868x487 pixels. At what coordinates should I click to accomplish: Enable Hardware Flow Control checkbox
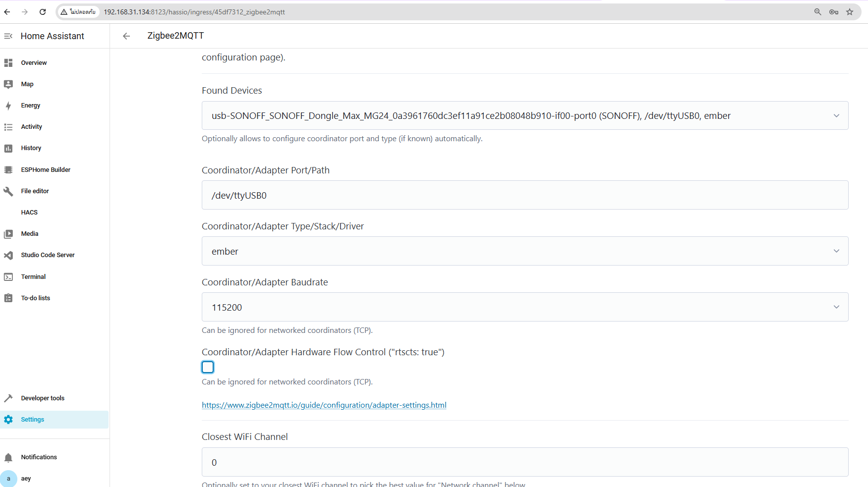(208, 367)
